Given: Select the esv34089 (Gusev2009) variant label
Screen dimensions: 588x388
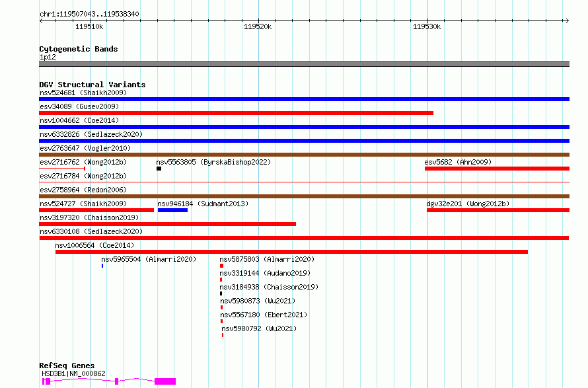Looking at the screenshot, I should 79,106.
